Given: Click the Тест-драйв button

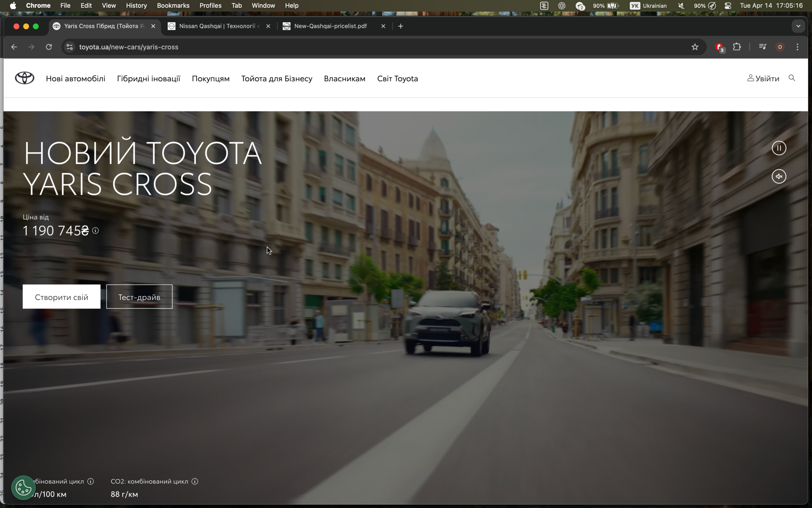Looking at the screenshot, I should 139,297.
